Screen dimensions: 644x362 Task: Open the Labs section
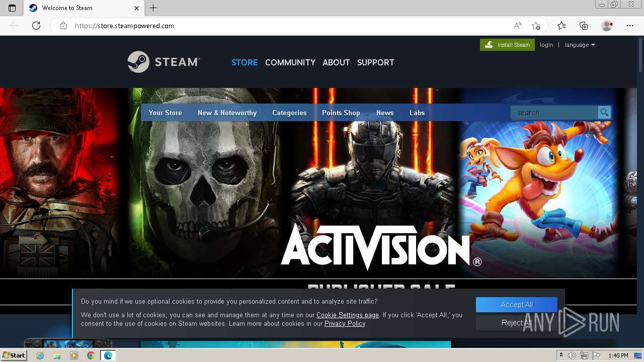tap(417, 113)
